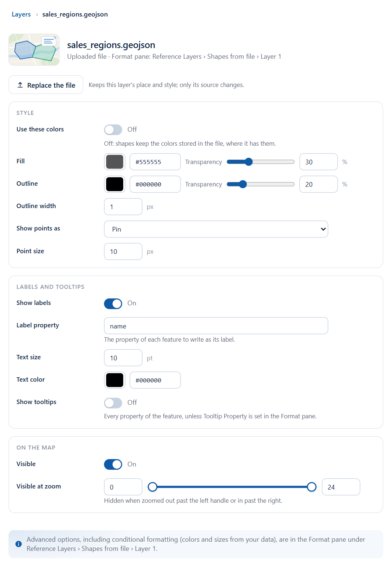
Task: Open the Show points as dropdown
Action: [216, 229]
